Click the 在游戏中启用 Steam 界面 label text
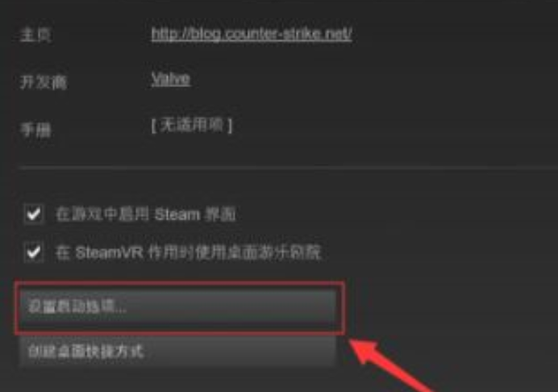The height and width of the screenshot is (392, 558). pos(146,215)
